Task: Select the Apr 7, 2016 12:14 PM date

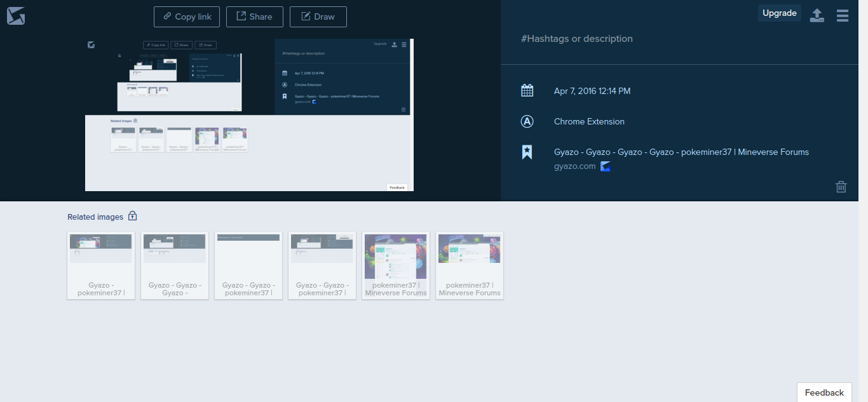Action: click(x=592, y=91)
